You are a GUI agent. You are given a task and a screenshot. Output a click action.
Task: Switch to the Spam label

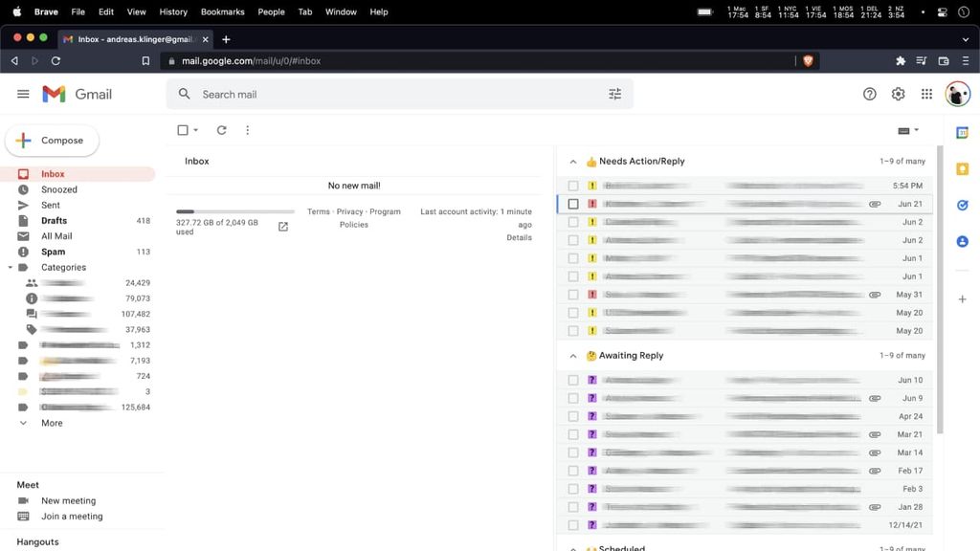[x=53, y=251]
